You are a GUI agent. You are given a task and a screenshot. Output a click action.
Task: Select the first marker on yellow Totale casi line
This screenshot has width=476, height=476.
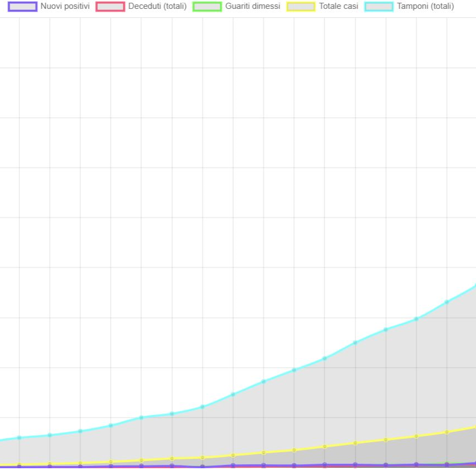pos(19,465)
